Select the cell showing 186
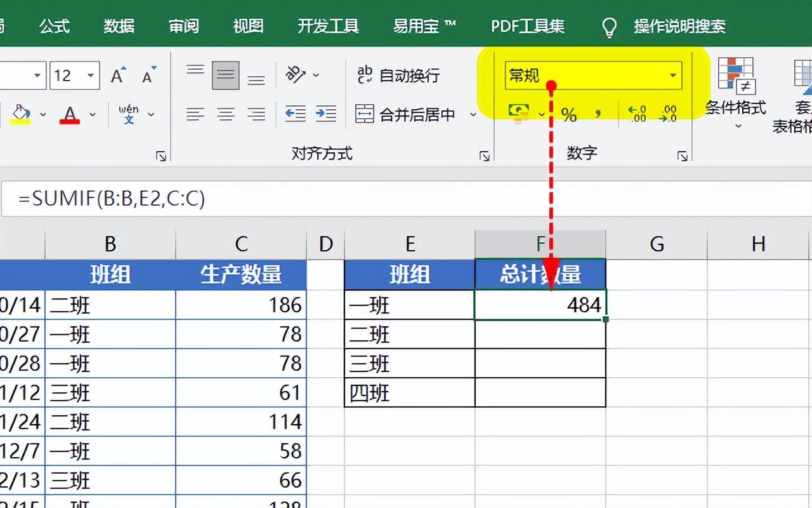 [x=241, y=305]
